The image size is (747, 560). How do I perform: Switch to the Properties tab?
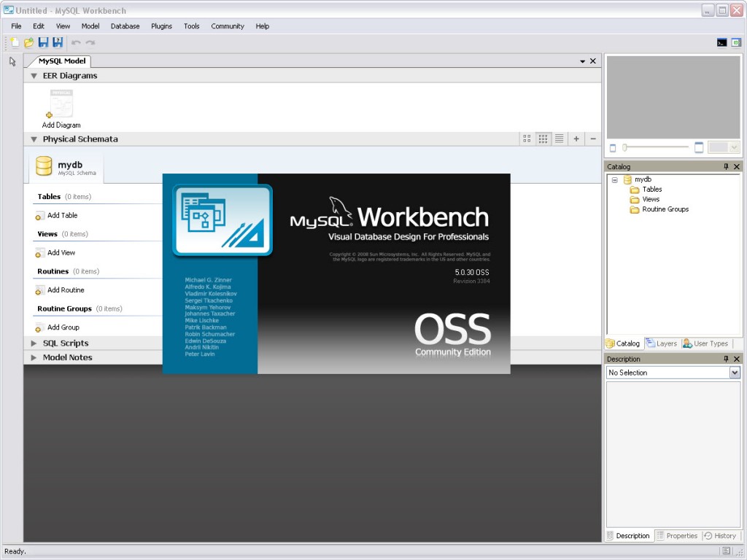pyautogui.click(x=677, y=536)
